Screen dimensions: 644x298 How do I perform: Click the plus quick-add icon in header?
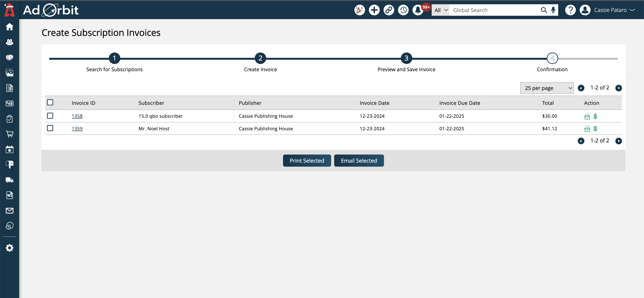374,10
